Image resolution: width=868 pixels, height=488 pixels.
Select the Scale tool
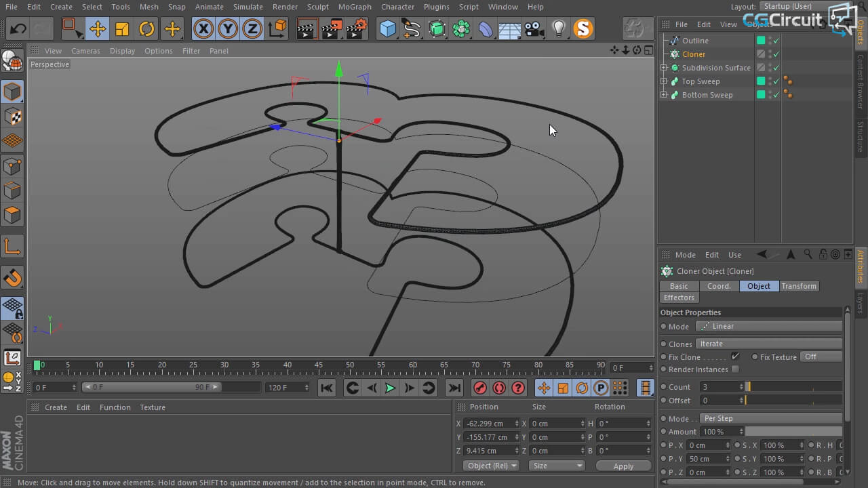point(122,28)
